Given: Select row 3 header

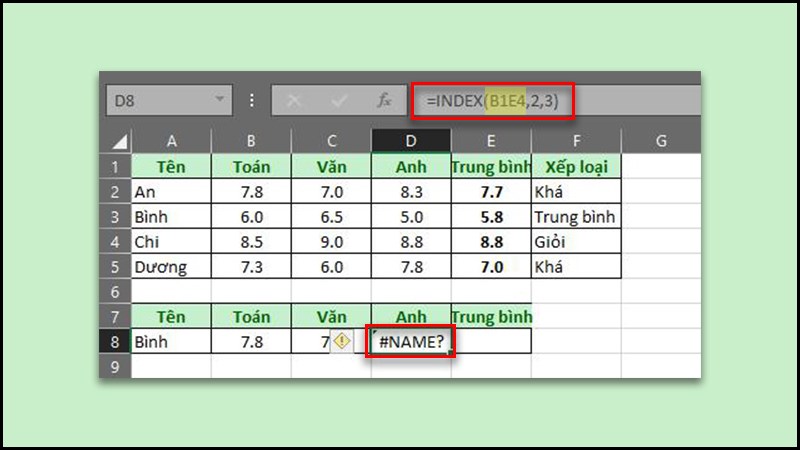Looking at the screenshot, I should [115, 217].
